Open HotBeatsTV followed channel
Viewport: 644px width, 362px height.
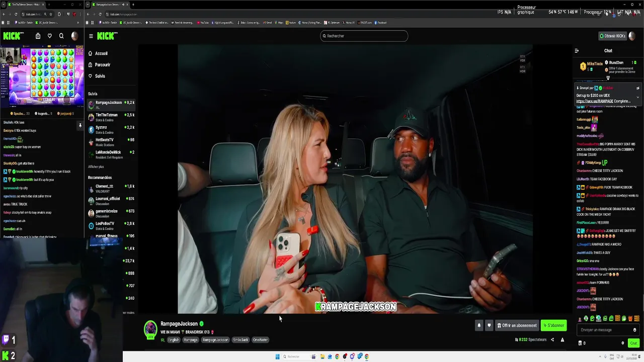(111, 142)
